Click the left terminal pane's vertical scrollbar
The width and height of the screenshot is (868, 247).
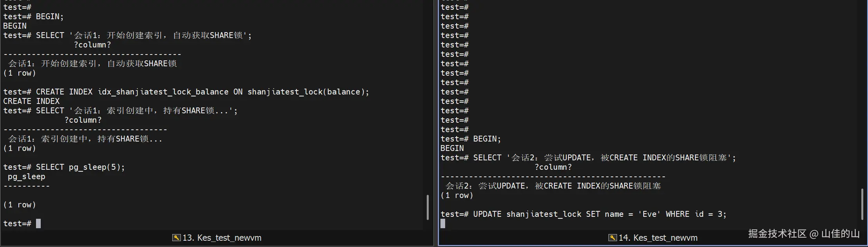click(x=428, y=207)
